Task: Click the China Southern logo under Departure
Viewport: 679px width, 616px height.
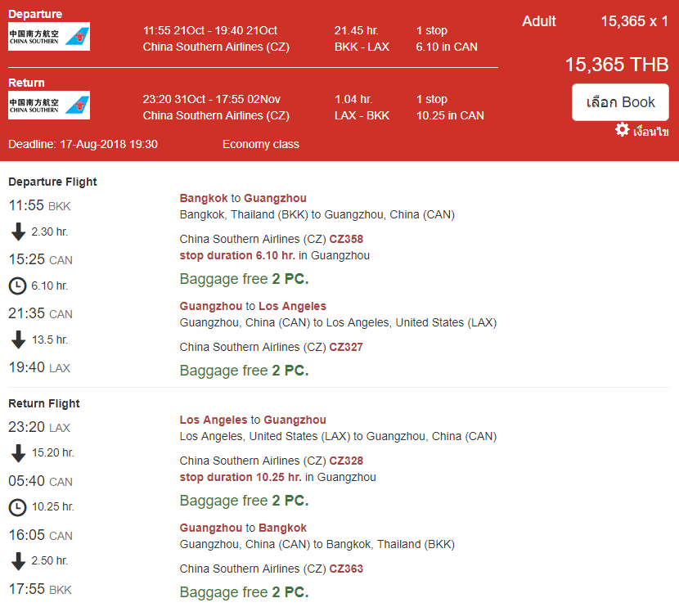Action: click(x=49, y=36)
